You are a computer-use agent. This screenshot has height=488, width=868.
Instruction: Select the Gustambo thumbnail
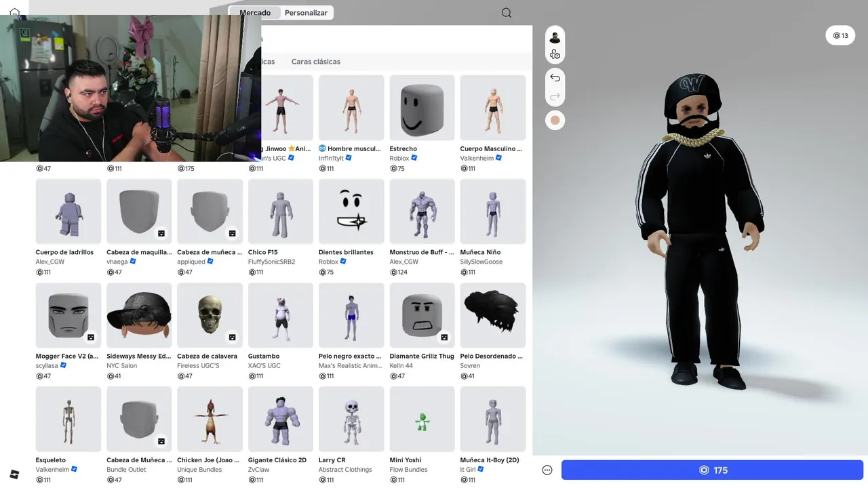(281, 315)
